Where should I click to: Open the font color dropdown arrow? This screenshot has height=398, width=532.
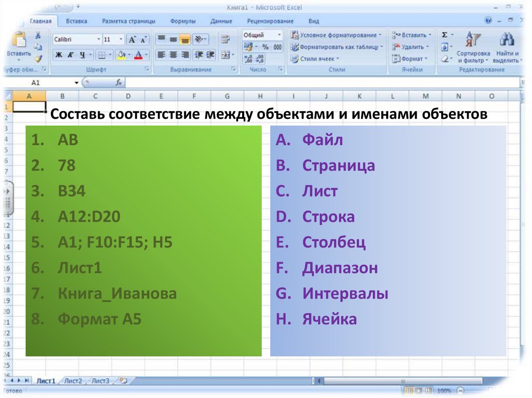pyautogui.click(x=146, y=54)
